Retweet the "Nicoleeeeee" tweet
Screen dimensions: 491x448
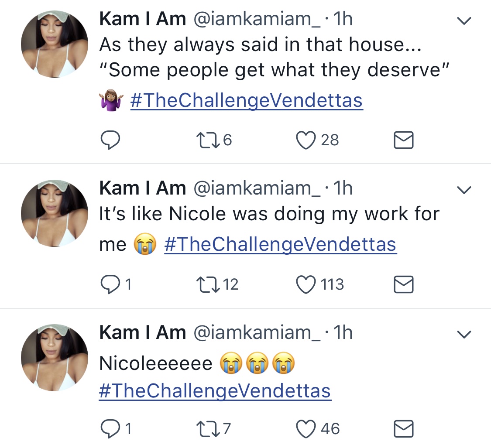pyautogui.click(x=207, y=429)
